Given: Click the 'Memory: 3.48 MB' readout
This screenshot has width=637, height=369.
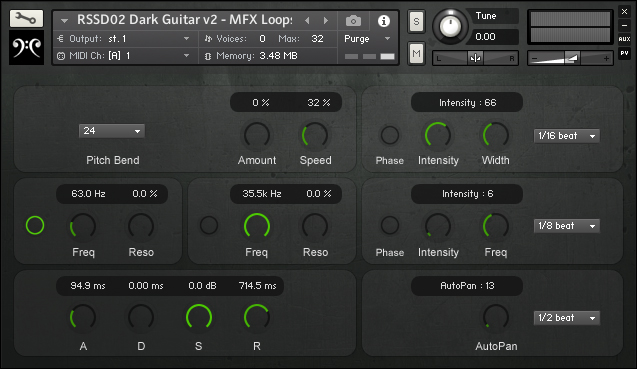Looking at the screenshot, I should pyautogui.click(x=257, y=56).
